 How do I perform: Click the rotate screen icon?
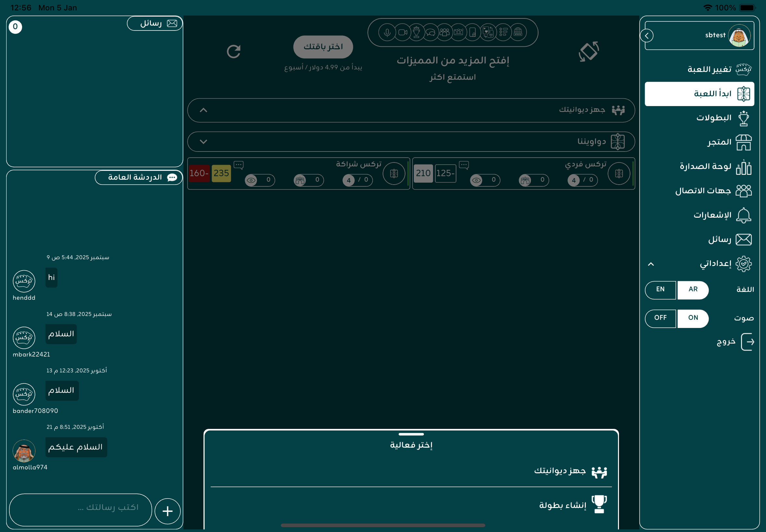coord(588,51)
